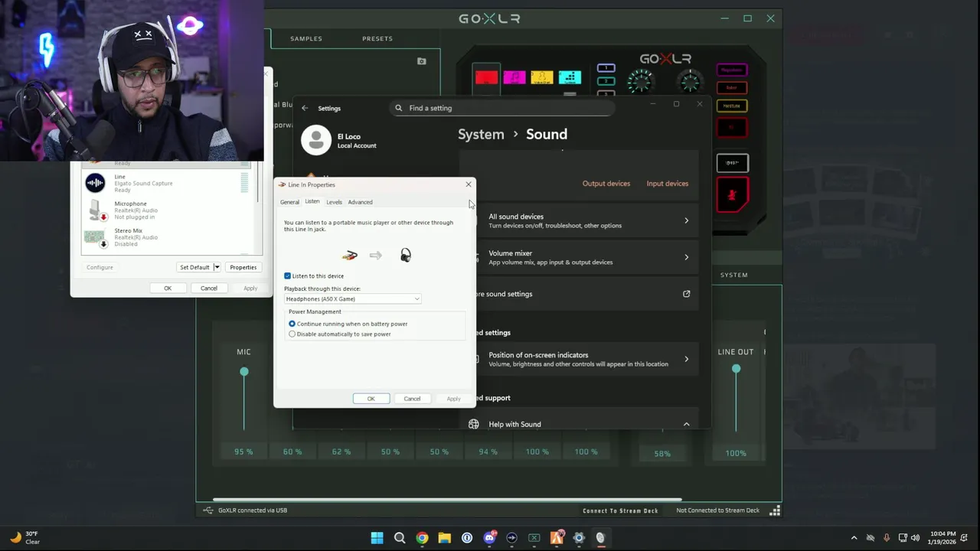The image size is (980, 551).
Task: Click the red mic mute button on GoXLR
Action: [x=732, y=195]
